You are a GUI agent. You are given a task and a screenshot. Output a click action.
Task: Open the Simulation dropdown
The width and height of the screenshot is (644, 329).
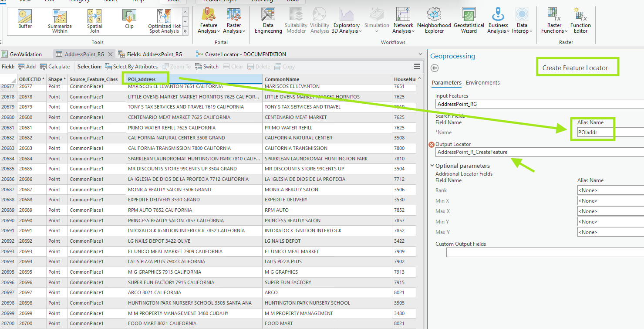click(x=377, y=20)
